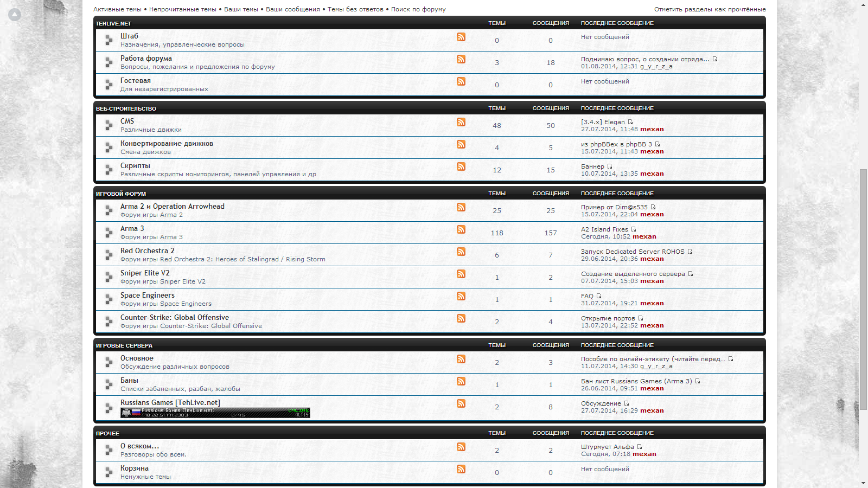The image size is (868, 488).
Task: Open RSS feed for CMS forum
Action: [x=461, y=122]
